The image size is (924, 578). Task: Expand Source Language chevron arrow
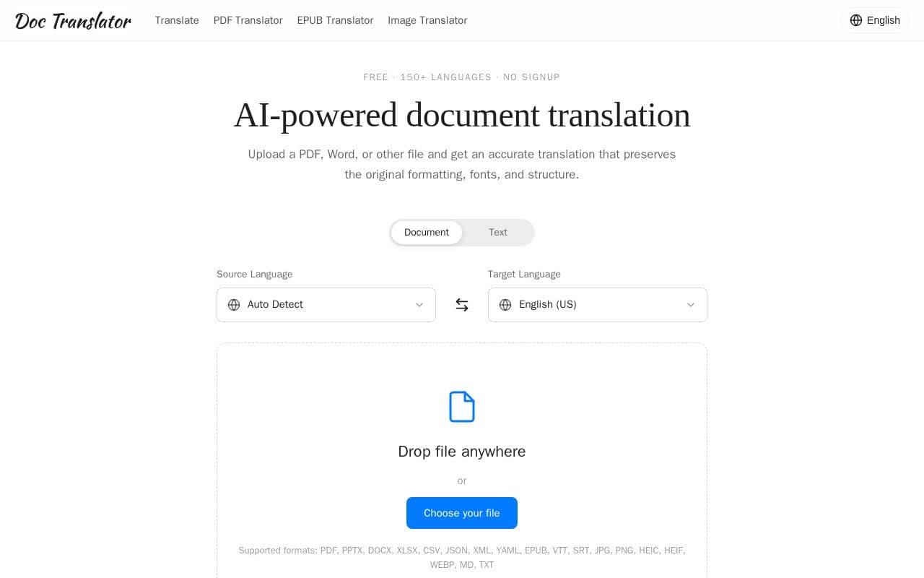pos(419,305)
